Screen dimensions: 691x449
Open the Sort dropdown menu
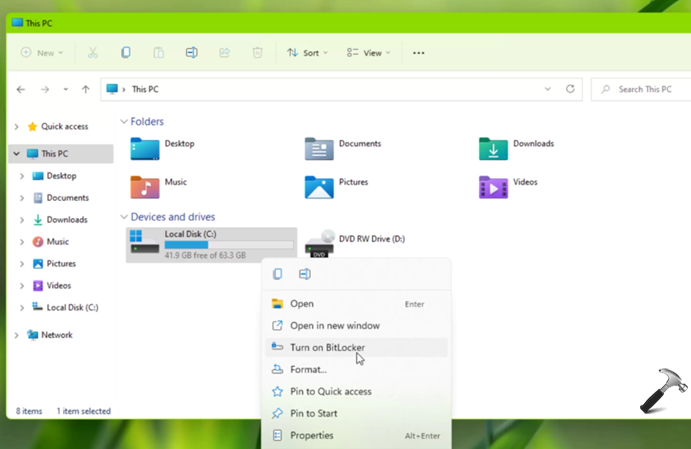(307, 53)
